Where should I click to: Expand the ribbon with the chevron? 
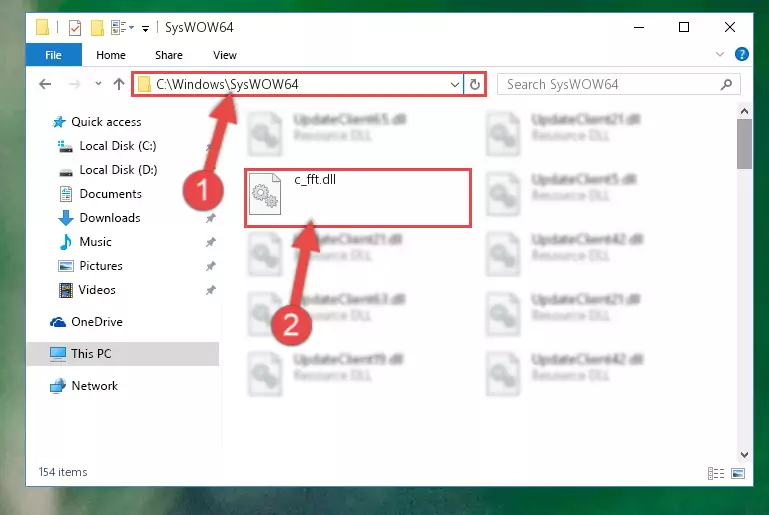[719, 54]
